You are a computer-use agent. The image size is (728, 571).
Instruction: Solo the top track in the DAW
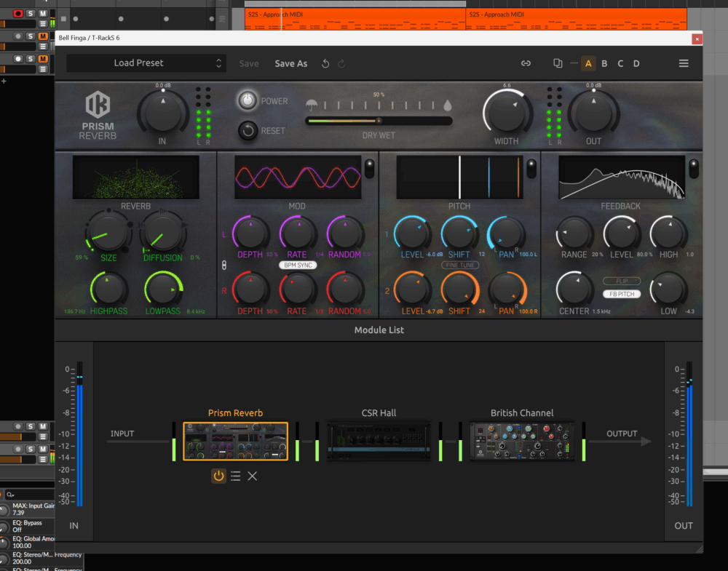click(30, 13)
